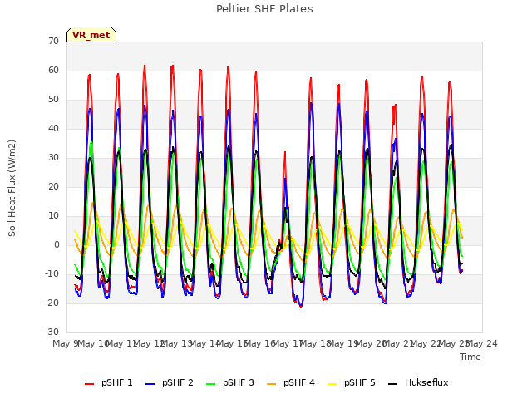The height and width of the screenshot is (399, 532).
Task: Click the green pSHF 3 legend swatch
Action: point(210,384)
